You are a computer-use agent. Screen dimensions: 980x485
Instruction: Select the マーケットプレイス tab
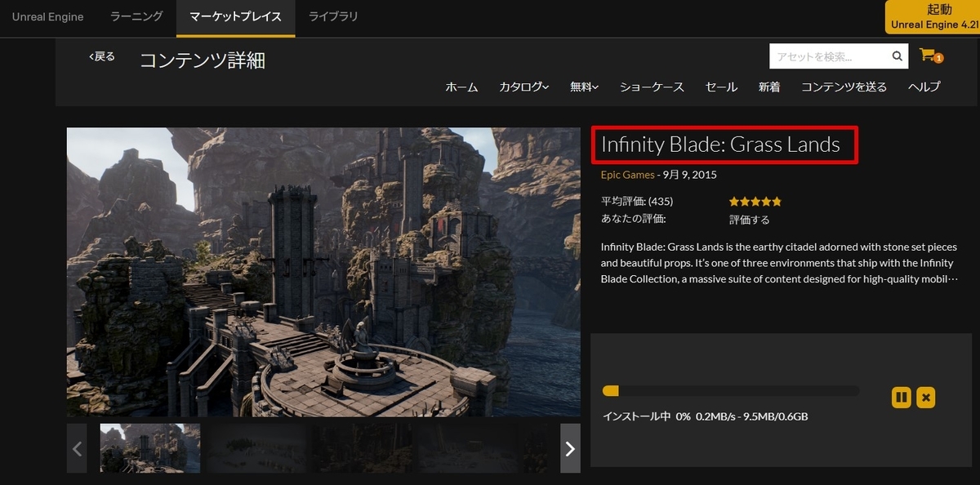tap(235, 17)
